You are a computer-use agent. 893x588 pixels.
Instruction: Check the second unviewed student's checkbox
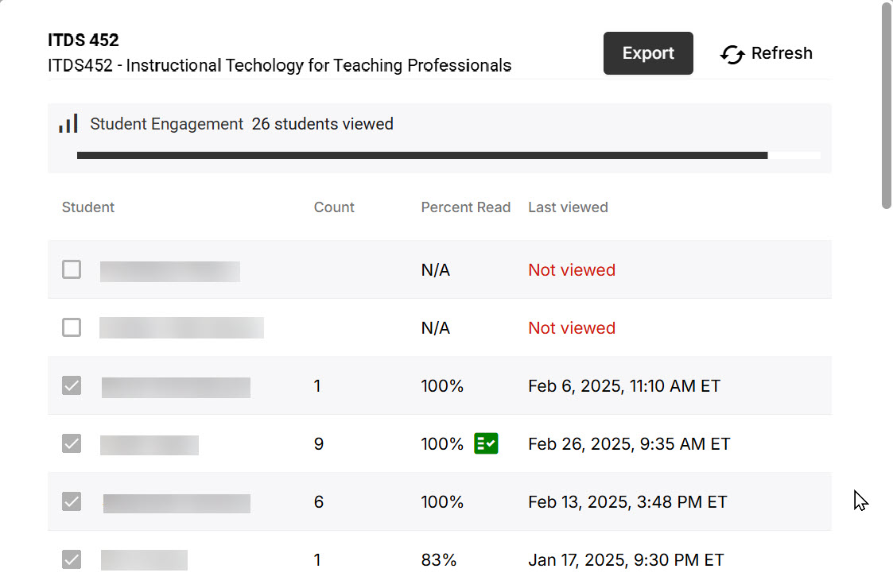click(x=71, y=327)
